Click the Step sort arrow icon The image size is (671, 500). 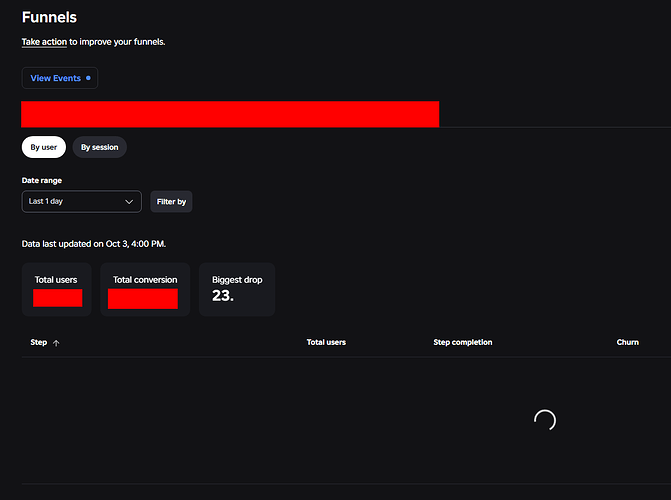click(x=56, y=343)
